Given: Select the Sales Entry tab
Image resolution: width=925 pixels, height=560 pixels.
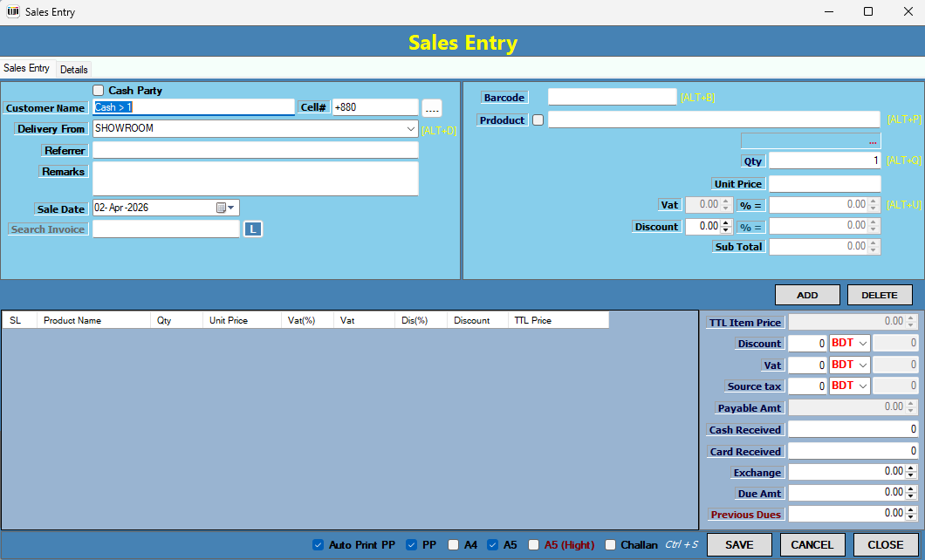Looking at the screenshot, I should (27, 68).
